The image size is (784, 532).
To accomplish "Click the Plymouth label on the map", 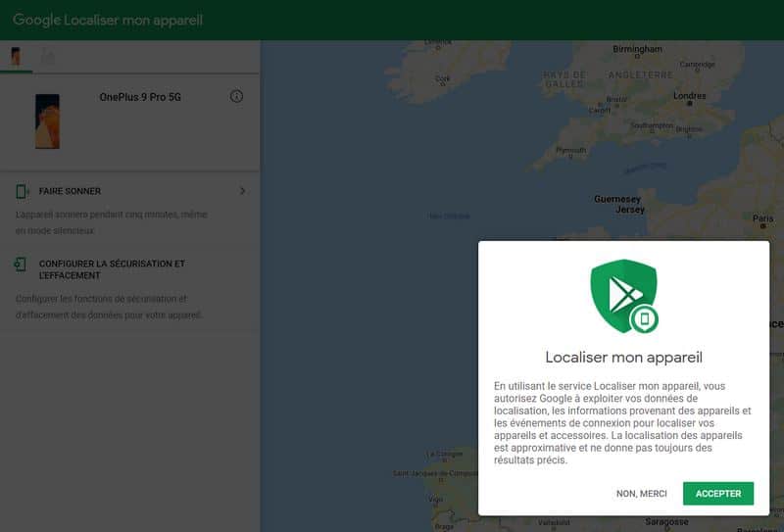I will coord(571,150).
